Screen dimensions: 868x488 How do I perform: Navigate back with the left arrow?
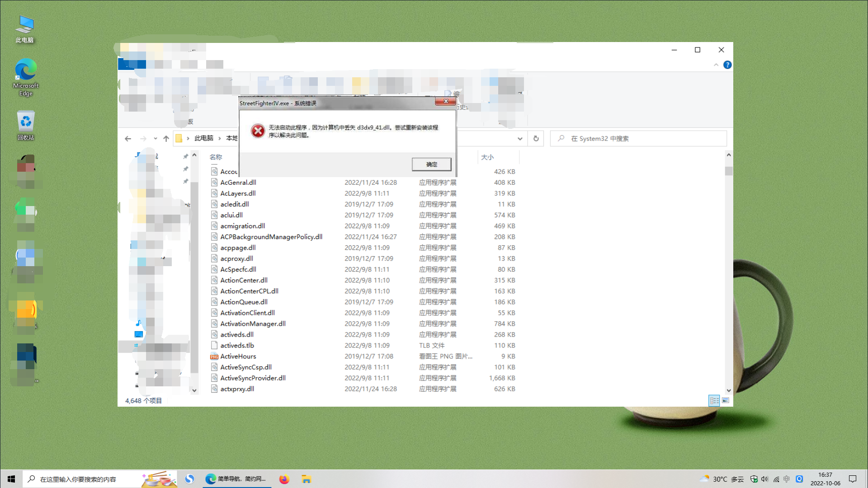[x=128, y=139]
